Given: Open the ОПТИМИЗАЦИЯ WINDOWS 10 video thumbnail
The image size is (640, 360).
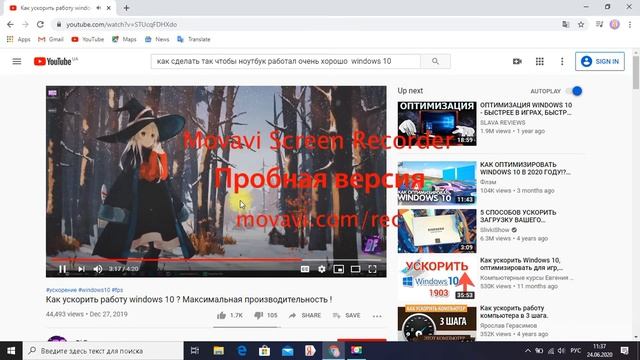Looking at the screenshot, I should point(437,123).
